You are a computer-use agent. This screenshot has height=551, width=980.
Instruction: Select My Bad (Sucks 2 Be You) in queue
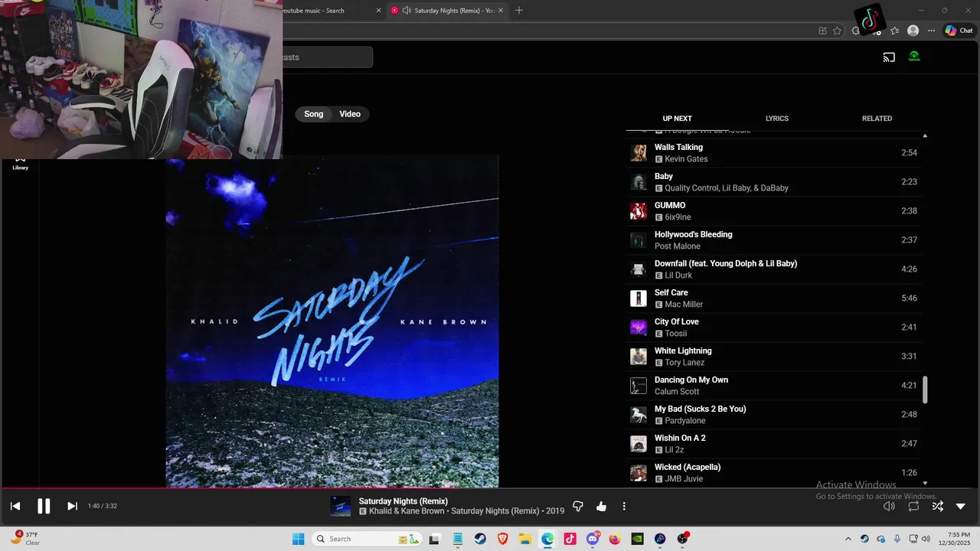tap(773, 415)
